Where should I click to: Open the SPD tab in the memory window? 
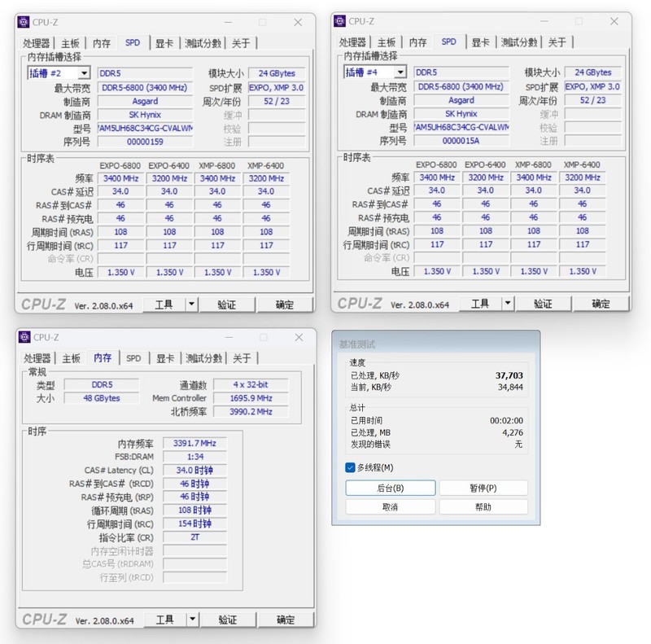coord(133,357)
